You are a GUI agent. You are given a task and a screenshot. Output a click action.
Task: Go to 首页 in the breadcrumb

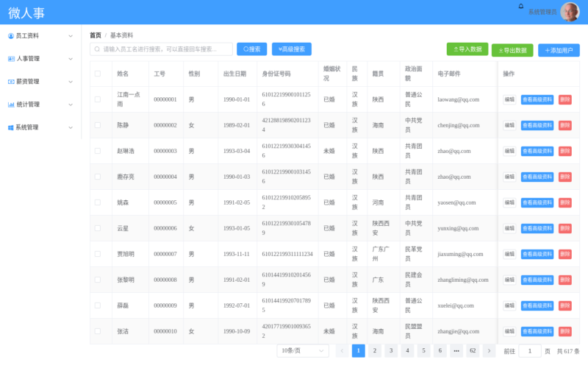96,35
